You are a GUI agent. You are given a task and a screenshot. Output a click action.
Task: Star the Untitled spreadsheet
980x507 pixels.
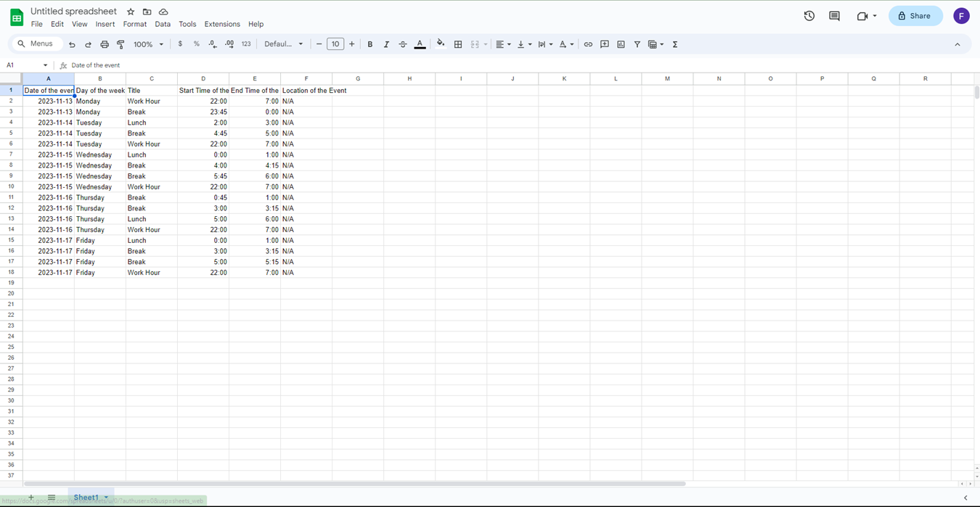tap(131, 12)
